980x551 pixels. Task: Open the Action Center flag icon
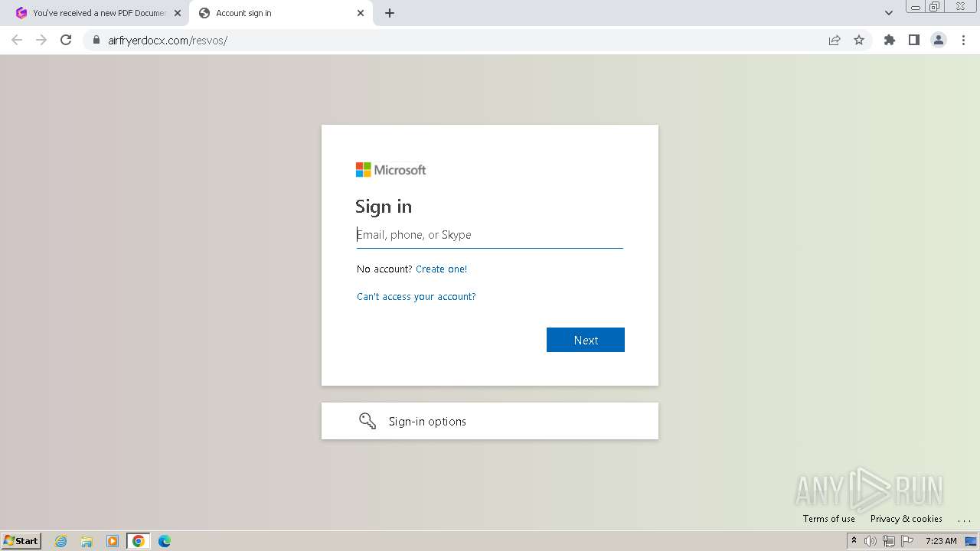[907, 541]
